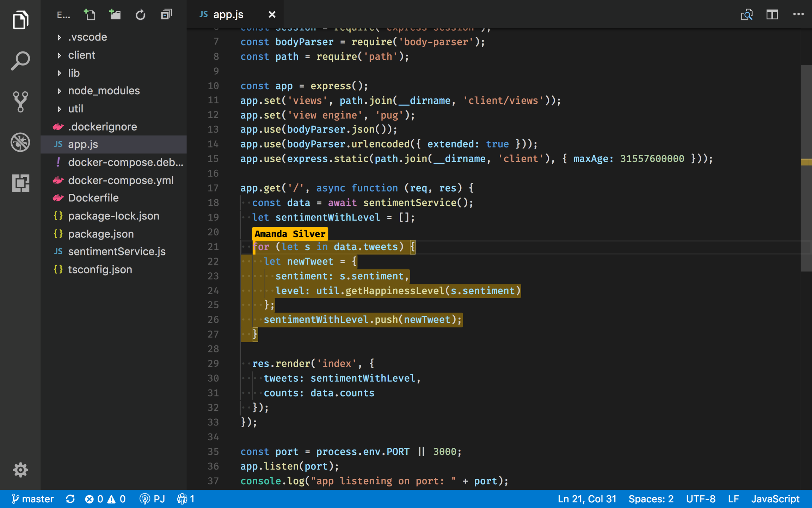Open the Debug view
Screen dimensions: 812x508
[x=20, y=142]
